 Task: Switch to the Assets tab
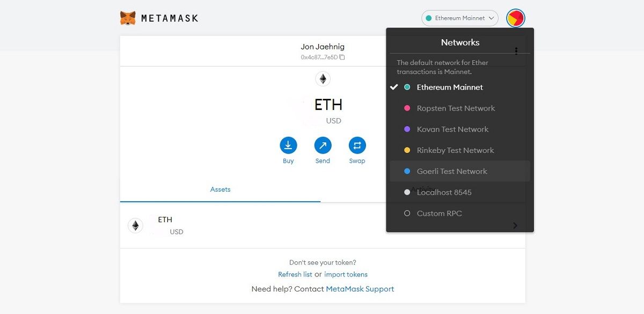tap(220, 189)
